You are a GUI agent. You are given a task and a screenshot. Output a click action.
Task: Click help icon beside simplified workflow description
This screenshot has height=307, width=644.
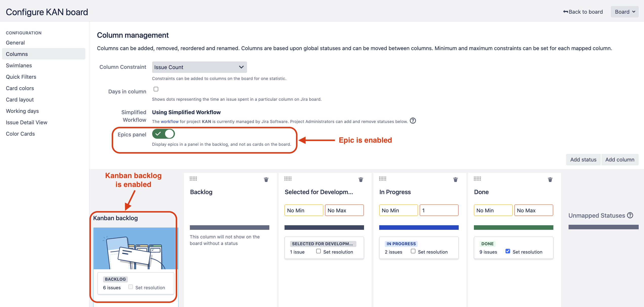(413, 121)
